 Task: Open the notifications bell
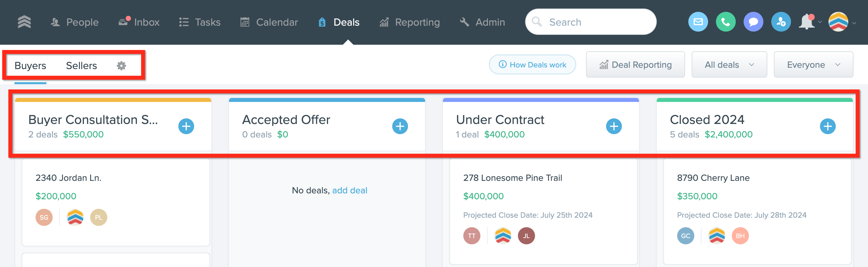point(807,22)
